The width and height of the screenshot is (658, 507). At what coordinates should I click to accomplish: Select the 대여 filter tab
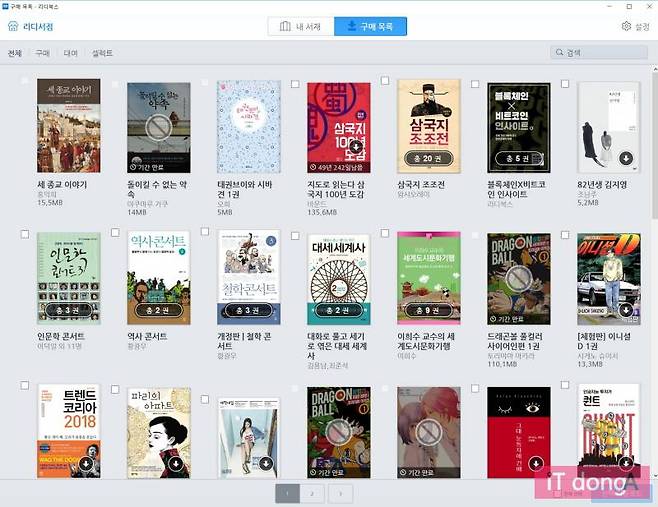tap(70, 53)
